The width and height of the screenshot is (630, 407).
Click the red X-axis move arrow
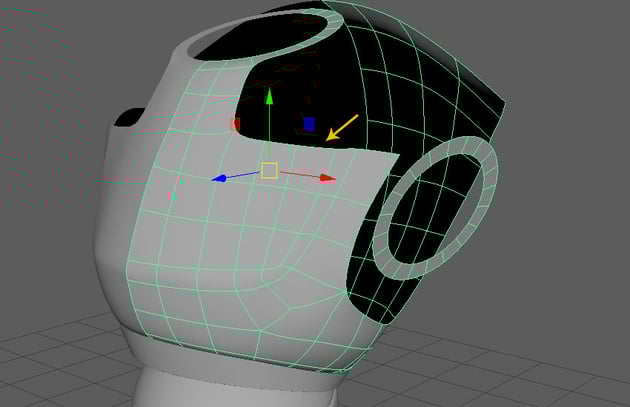328,179
